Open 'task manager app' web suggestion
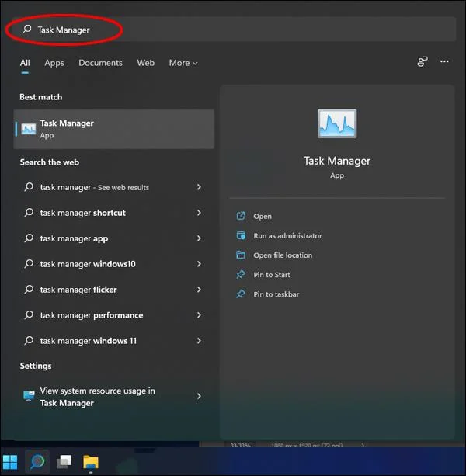The height and width of the screenshot is (476, 466). (113, 238)
